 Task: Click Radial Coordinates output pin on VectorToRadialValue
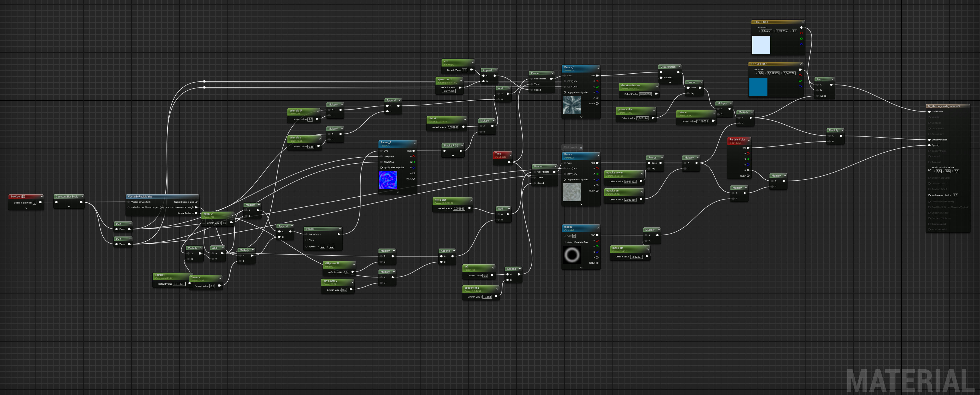click(x=196, y=202)
